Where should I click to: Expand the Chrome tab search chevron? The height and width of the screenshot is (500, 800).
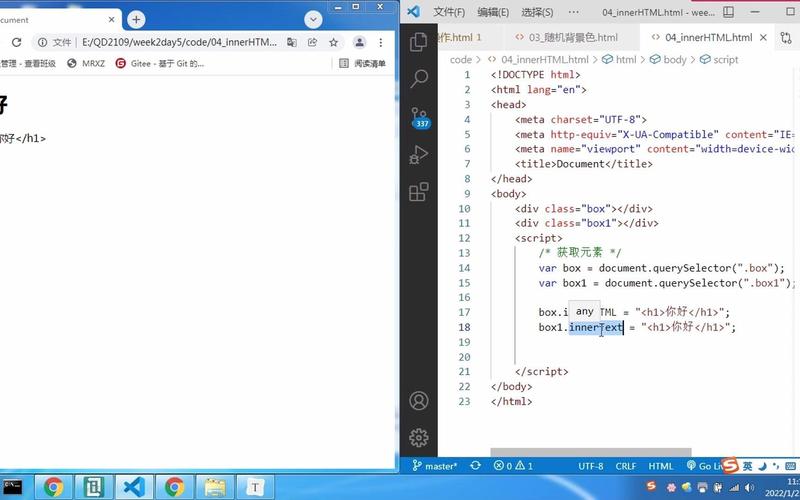point(313,19)
